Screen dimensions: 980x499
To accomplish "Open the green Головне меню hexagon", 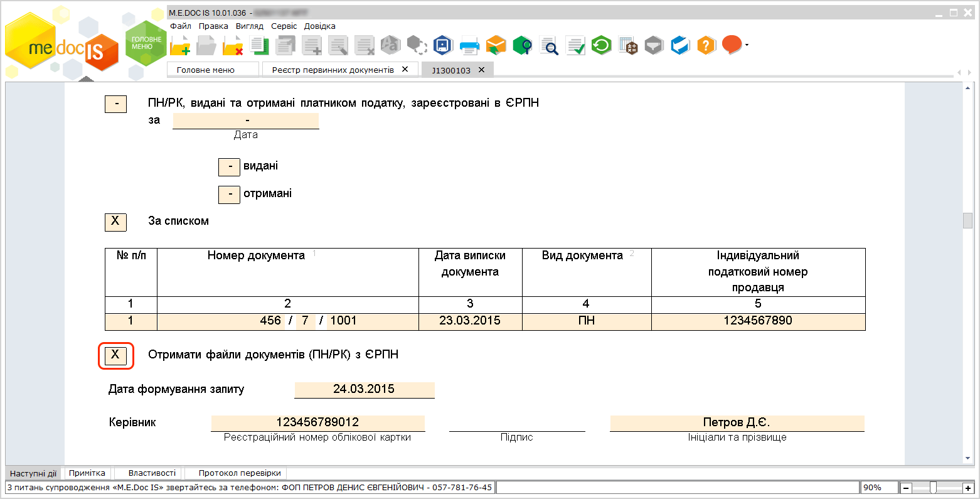I will click(x=146, y=43).
